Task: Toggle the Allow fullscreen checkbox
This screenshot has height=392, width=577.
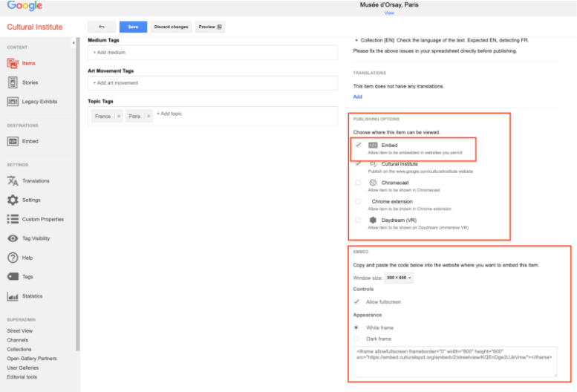Action: 356,302
